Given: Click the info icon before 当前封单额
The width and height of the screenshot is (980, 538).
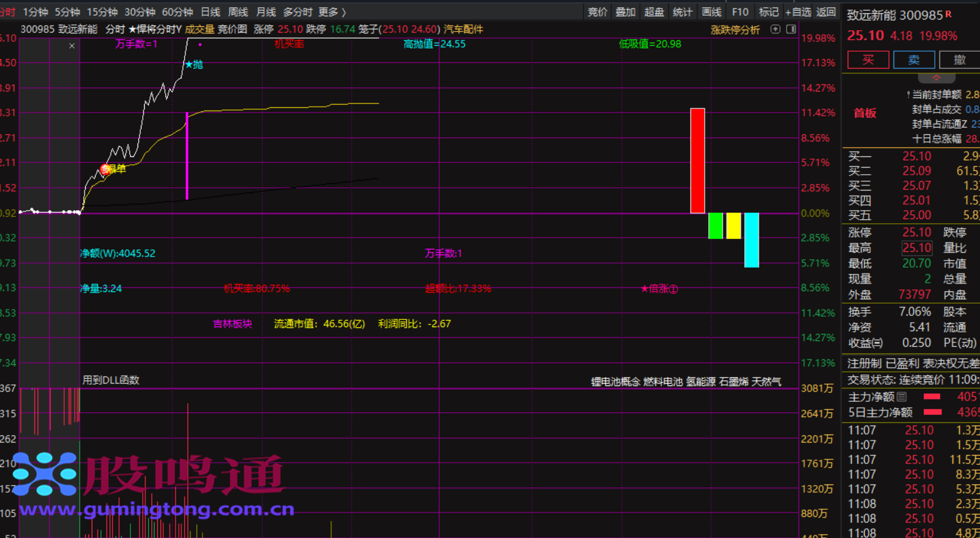Looking at the screenshot, I should point(908,95).
